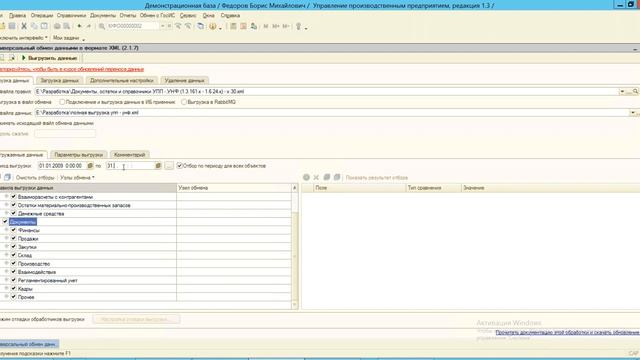The image size is (640, 360).
Task: Click the search icon at rules file field end
Action: click(636, 91)
